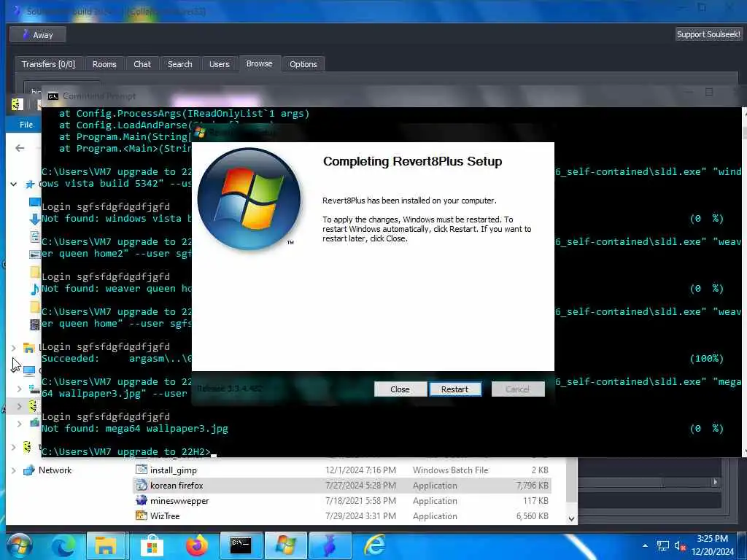747x560 pixels.
Task: Click the WizTree file icon
Action: [141, 516]
